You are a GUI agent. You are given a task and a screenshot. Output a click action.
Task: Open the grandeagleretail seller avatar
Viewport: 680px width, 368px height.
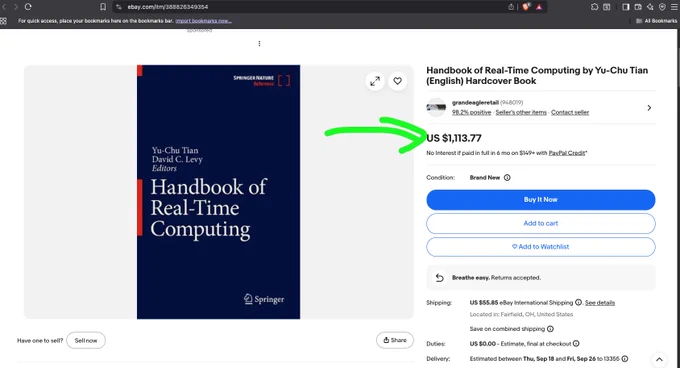(x=436, y=107)
